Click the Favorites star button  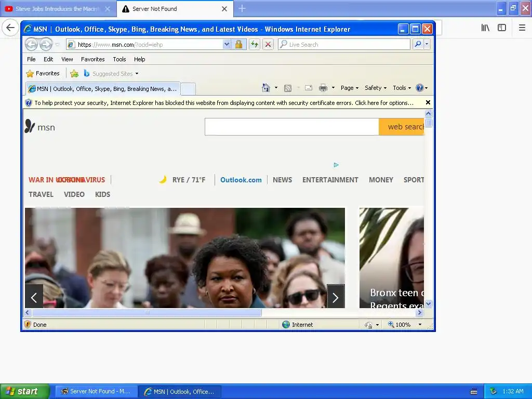[x=43, y=73]
